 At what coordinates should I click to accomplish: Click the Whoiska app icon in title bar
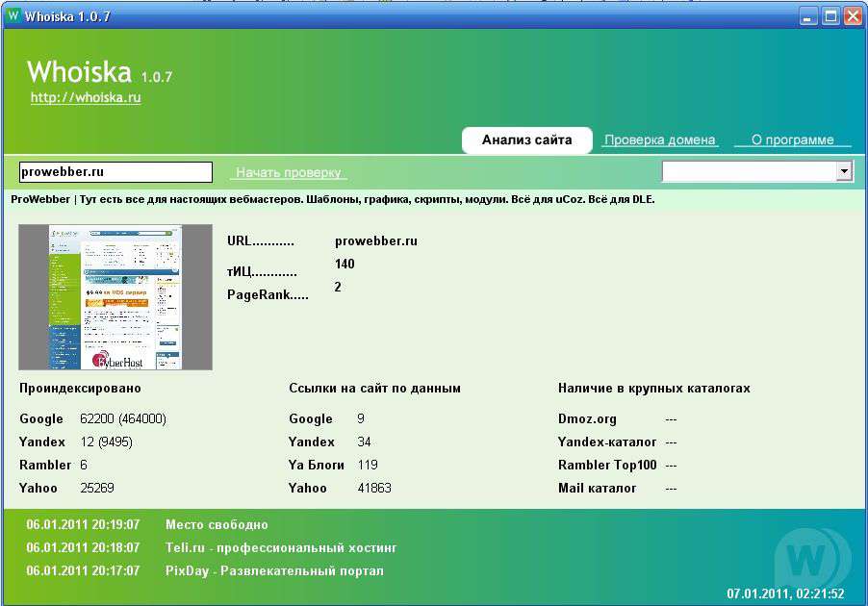pos(13,15)
